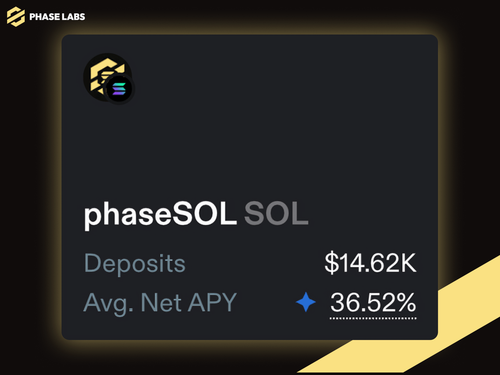Click the Phase Labs hexagon logo
The height and width of the screenshot is (375, 500).
pos(16,17)
